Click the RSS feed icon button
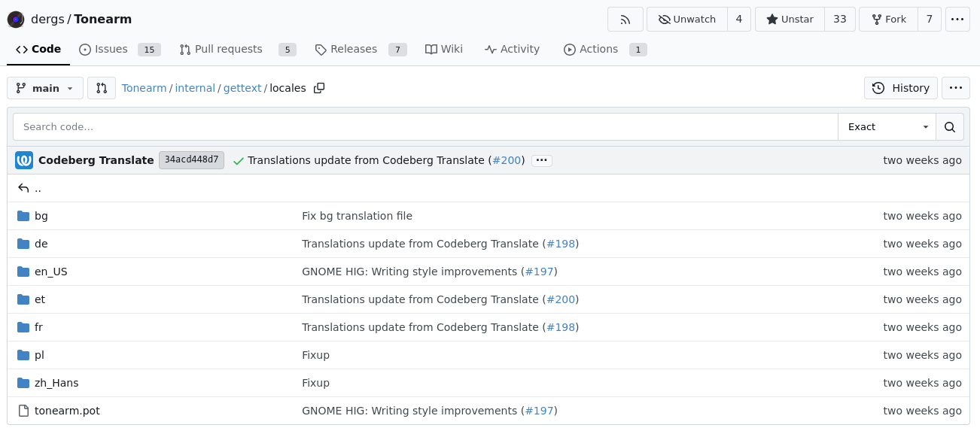The height and width of the screenshot is (434, 980). (625, 20)
